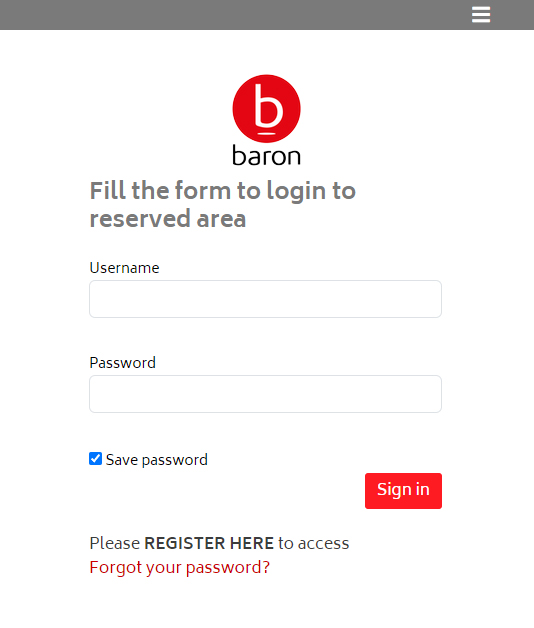534x628 pixels.
Task: Place the cursor in the Username box
Action: pyautogui.click(x=265, y=299)
